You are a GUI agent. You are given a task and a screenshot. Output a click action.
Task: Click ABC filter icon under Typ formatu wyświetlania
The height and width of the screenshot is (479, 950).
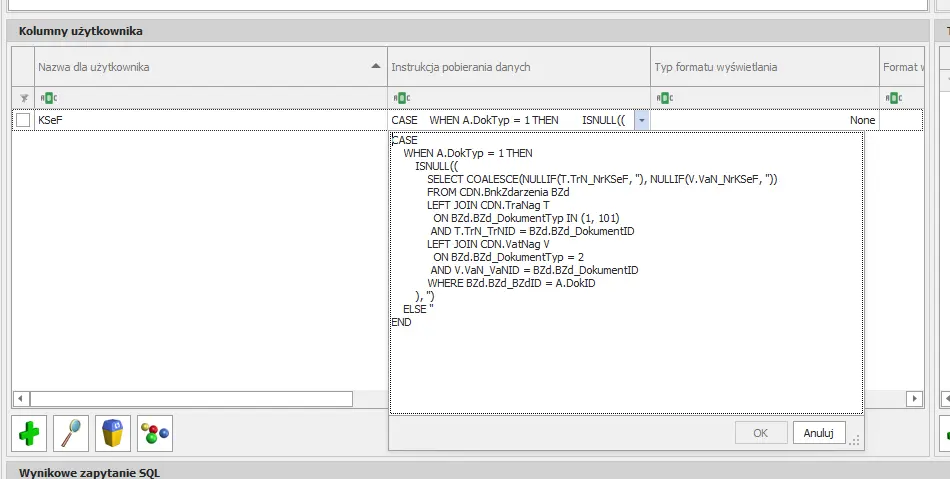pyautogui.click(x=665, y=98)
